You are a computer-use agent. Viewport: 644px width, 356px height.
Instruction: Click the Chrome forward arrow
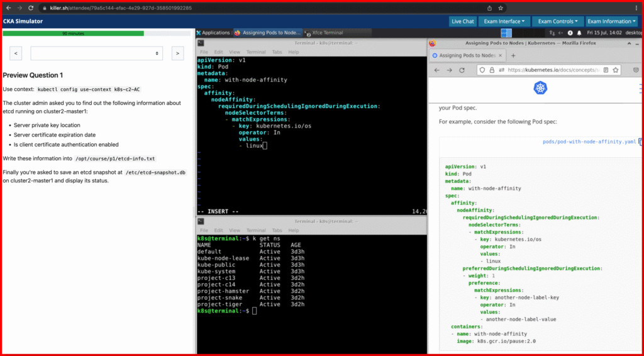click(x=19, y=8)
